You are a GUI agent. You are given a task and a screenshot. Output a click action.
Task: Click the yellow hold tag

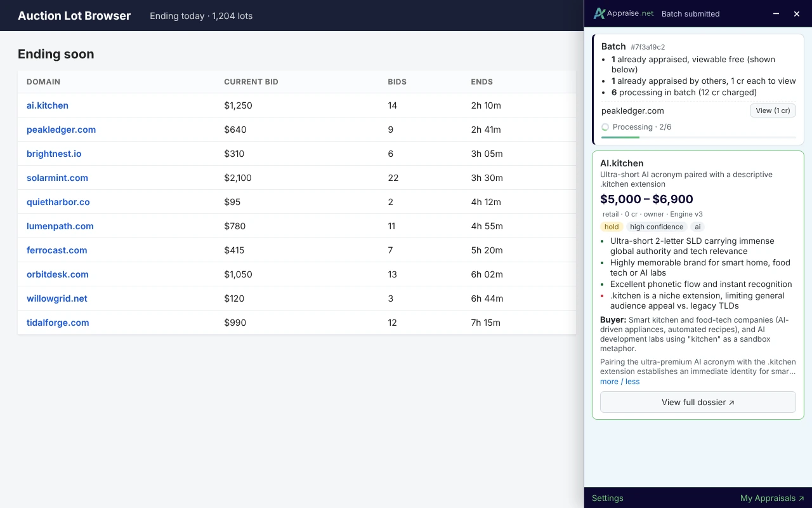[x=612, y=227]
